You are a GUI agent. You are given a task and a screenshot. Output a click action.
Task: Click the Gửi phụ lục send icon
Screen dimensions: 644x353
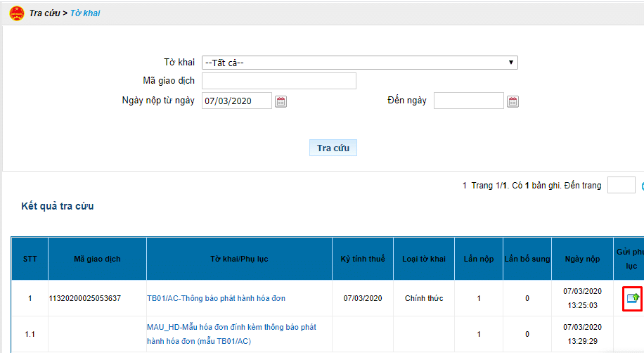[633, 298]
